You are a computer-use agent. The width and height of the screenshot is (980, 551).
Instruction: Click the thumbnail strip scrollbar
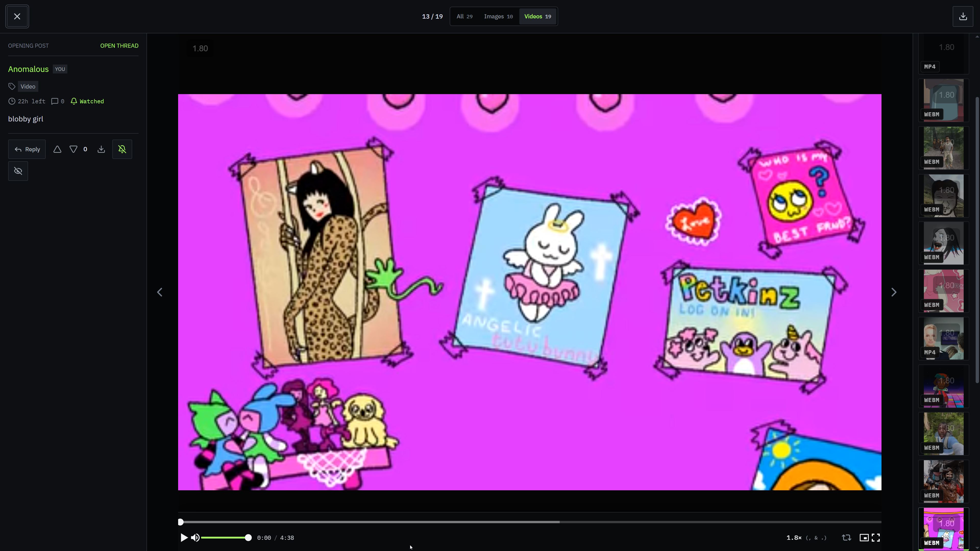(x=977, y=240)
